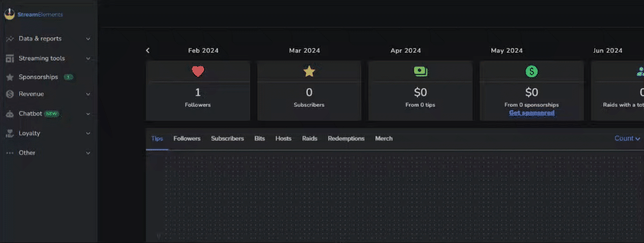Click the From 0 sponsorships text
This screenshot has width=644, height=243.
[x=531, y=105]
